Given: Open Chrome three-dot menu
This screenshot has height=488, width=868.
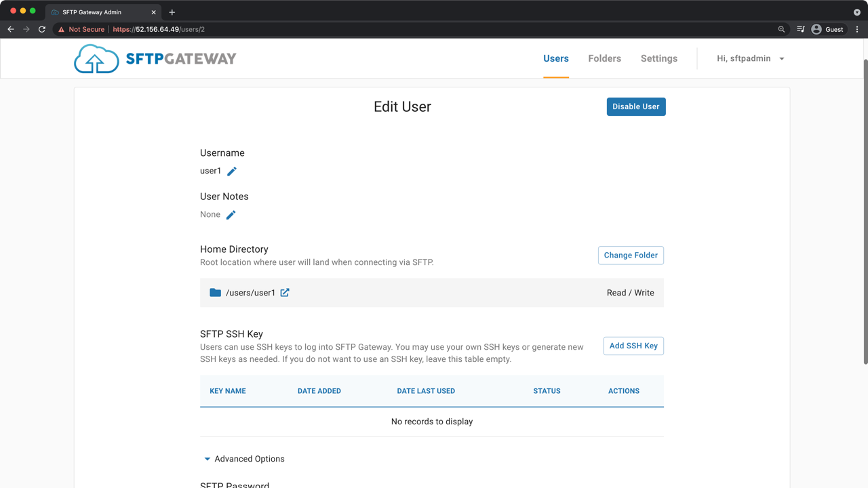Looking at the screenshot, I should 857,29.
